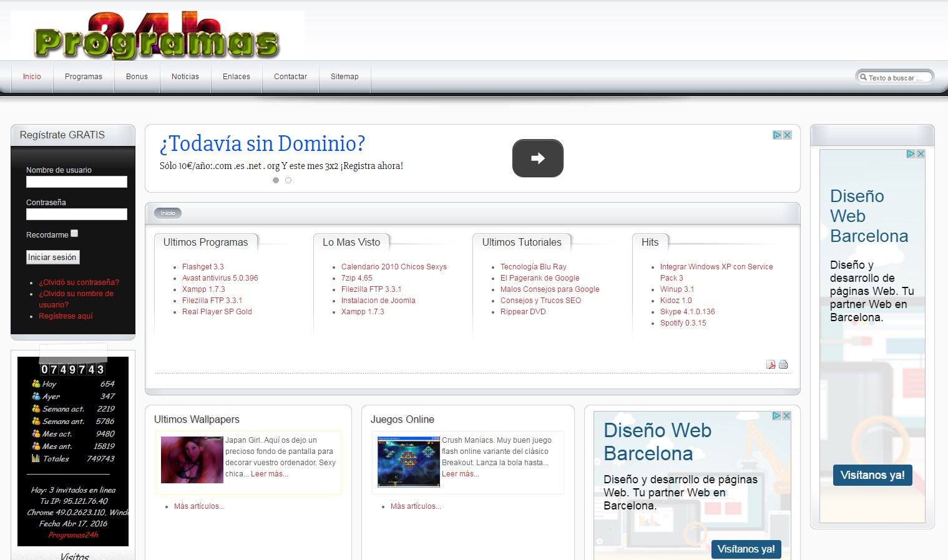Open the Noticias menu item
The width and height of the screenshot is (948, 560).
point(185,77)
